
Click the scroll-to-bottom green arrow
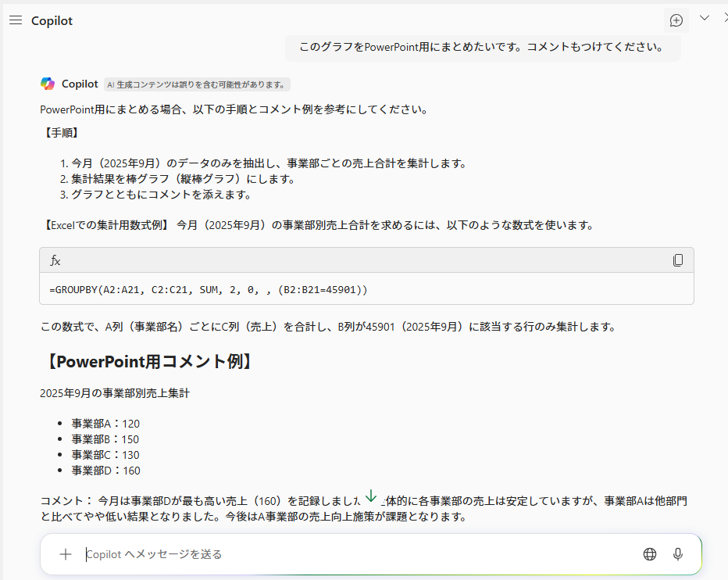[x=370, y=496]
